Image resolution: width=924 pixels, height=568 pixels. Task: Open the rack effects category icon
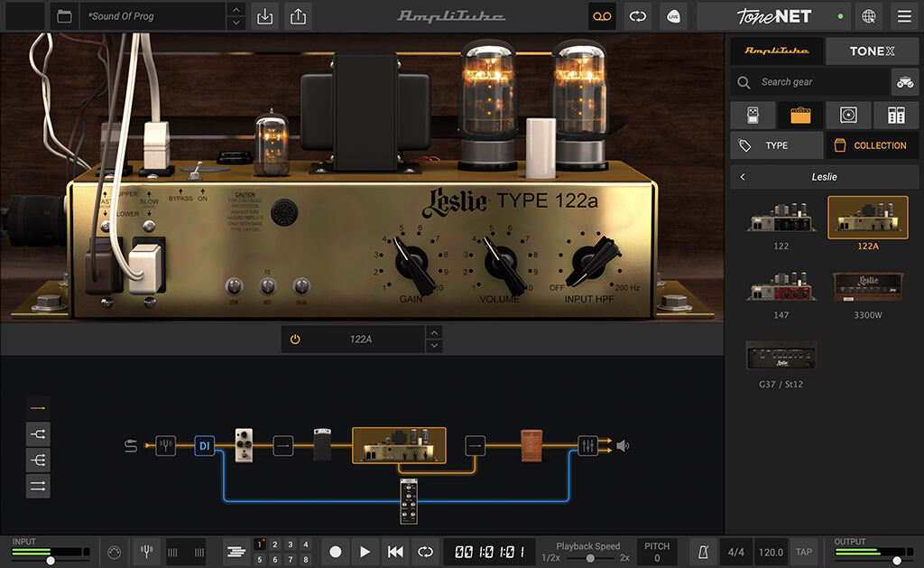894,115
